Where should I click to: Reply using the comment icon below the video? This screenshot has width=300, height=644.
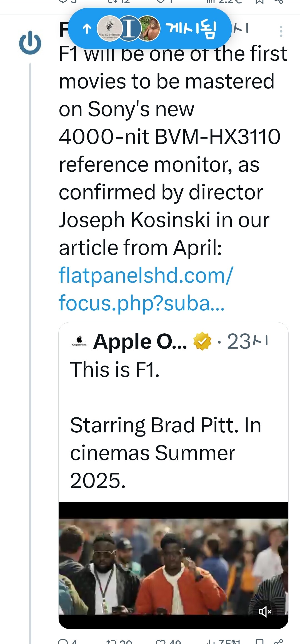pyautogui.click(x=63, y=642)
